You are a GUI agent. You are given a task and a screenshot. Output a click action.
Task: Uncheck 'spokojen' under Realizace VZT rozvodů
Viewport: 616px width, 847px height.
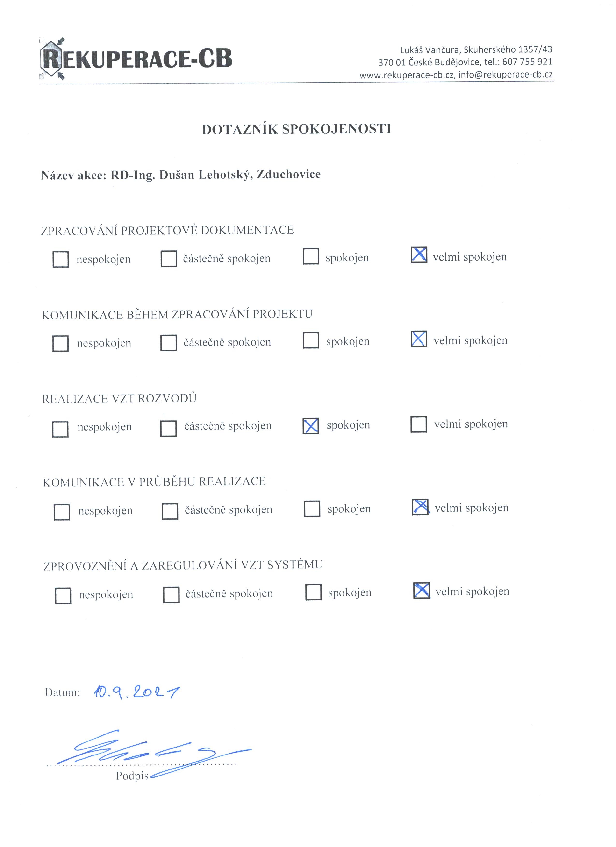(x=311, y=426)
